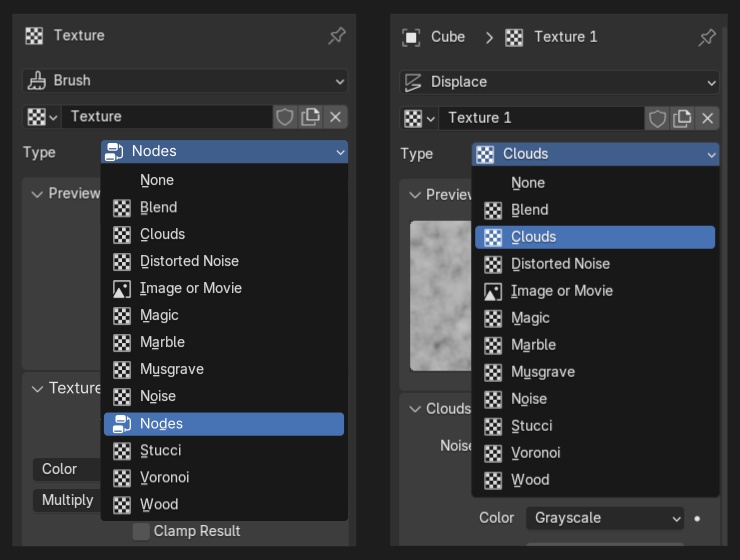Screen dimensions: 740x560
Task: Collapse Preview section in left panel
Action: pos(37,193)
